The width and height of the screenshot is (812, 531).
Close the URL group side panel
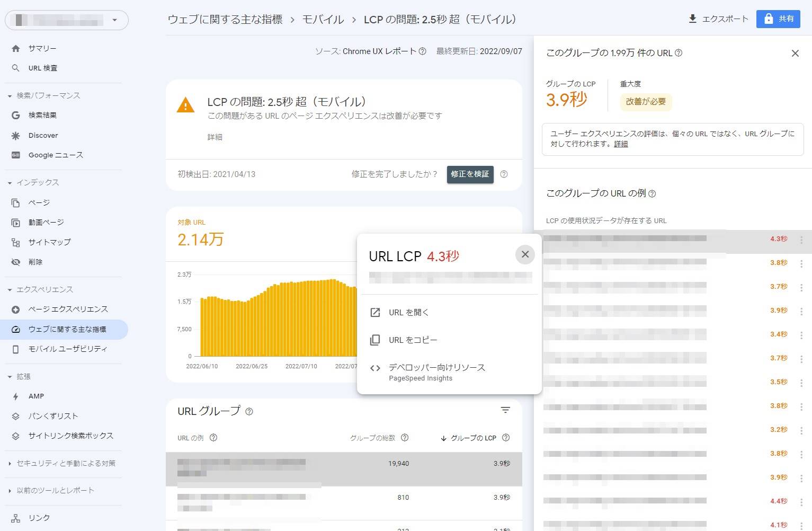[x=795, y=54]
